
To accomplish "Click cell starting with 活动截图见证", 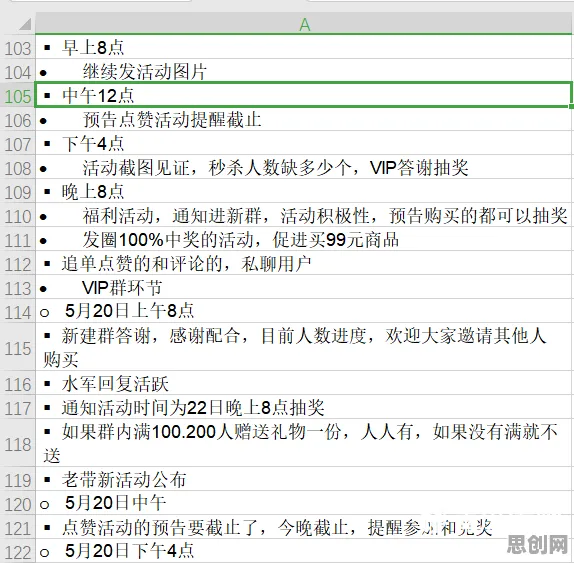I will tap(303, 167).
